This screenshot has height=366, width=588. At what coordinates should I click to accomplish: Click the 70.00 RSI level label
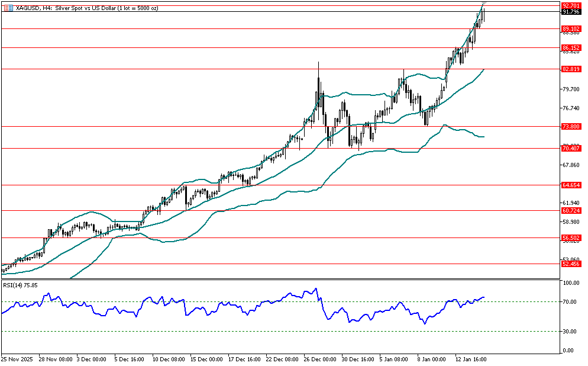pos(569,302)
